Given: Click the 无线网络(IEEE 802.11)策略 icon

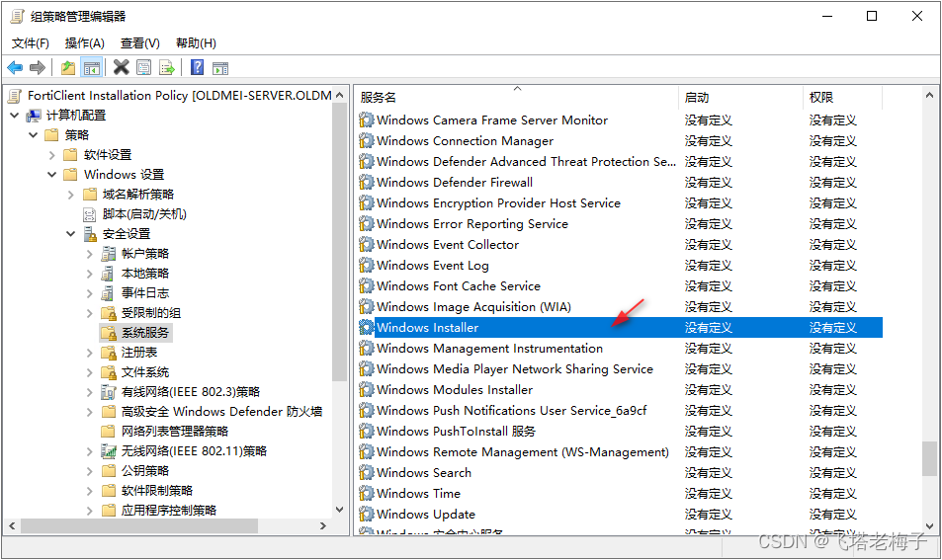Looking at the screenshot, I should click(x=108, y=451).
